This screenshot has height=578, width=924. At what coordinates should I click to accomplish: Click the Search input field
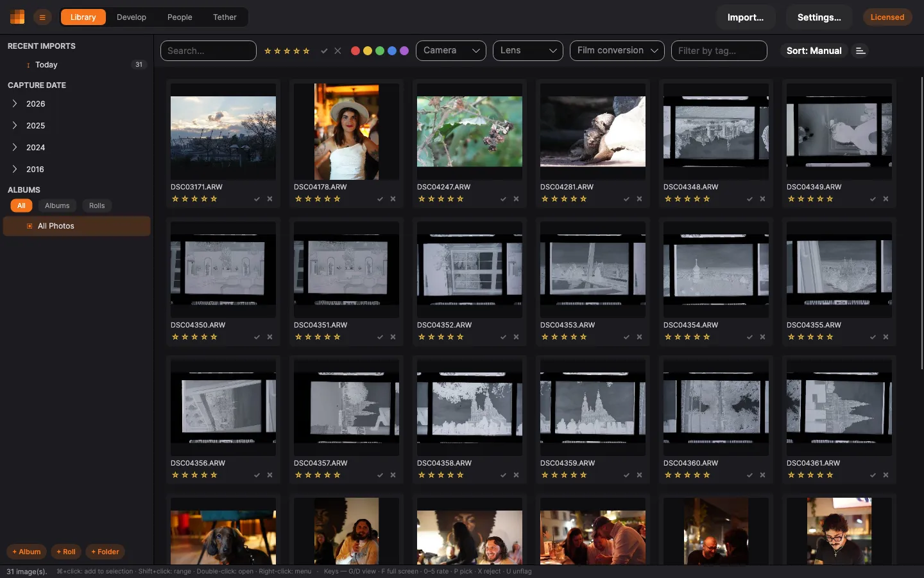coord(209,51)
